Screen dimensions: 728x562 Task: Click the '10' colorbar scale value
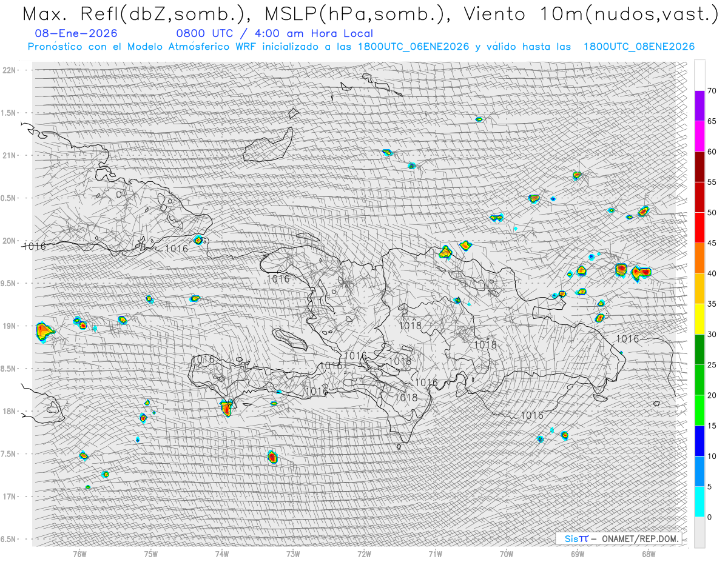pos(712,456)
